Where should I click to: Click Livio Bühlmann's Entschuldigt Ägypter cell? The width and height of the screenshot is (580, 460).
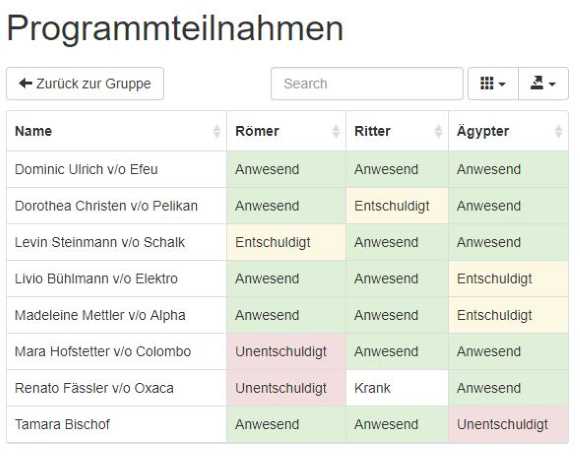pos(509,278)
